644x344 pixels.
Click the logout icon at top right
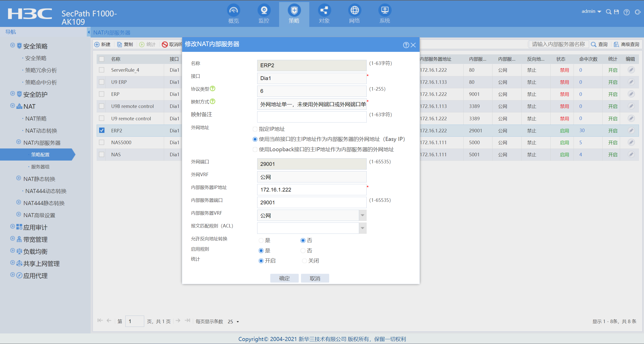[637, 12]
